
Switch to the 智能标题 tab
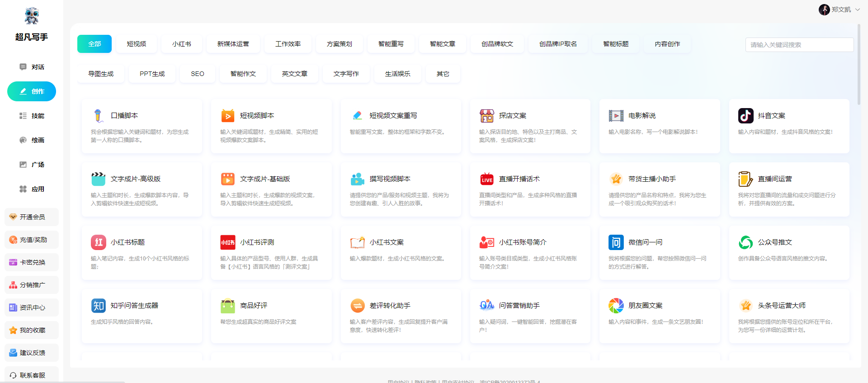[x=616, y=44]
